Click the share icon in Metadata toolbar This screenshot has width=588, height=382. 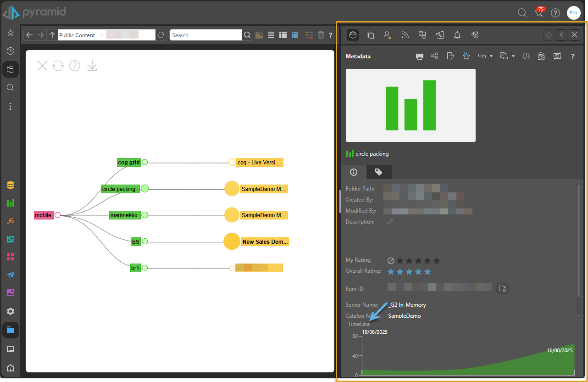[434, 56]
